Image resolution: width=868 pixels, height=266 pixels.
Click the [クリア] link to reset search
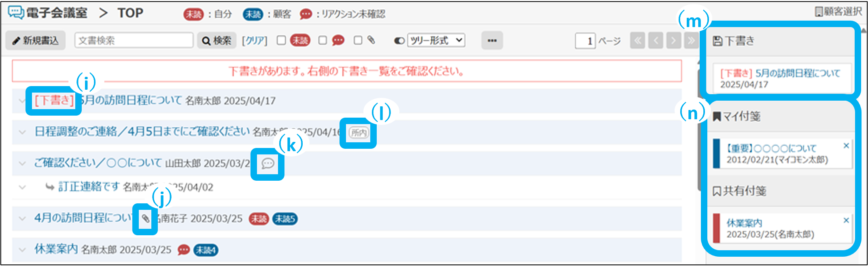tap(255, 41)
